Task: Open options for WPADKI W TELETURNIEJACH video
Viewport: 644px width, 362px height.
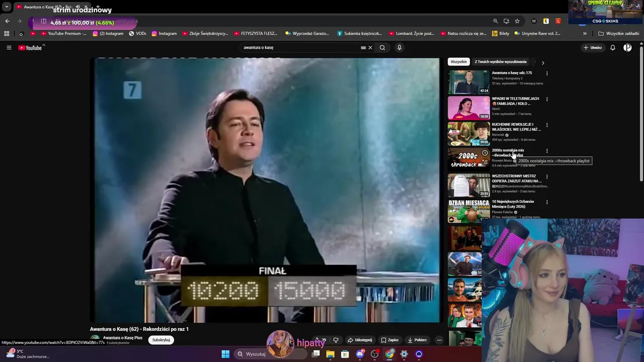Action: coord(547,99)
